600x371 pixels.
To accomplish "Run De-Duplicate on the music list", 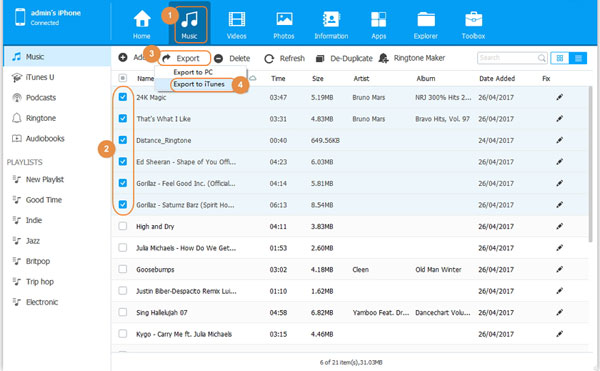I will click(x=344, y=58).
